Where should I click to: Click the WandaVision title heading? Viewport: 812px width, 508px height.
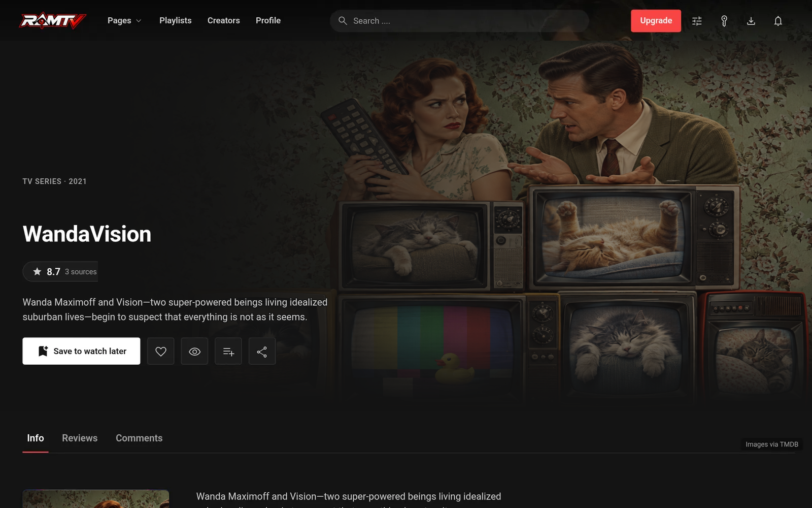point(87,234)
